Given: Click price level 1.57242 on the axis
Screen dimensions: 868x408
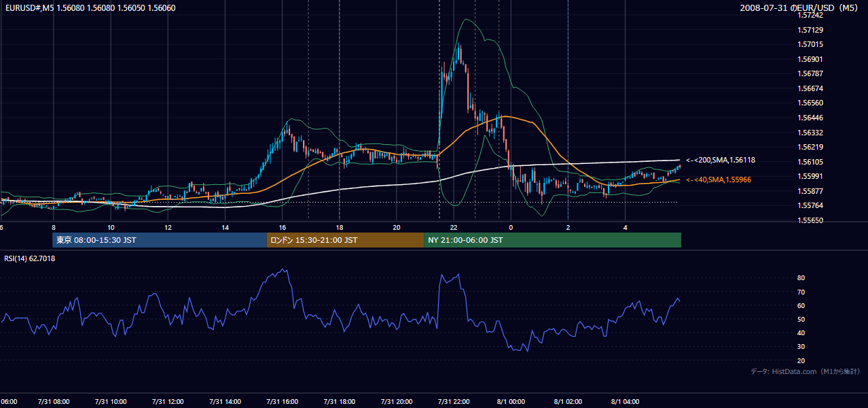Looking at the screenshot, I should click(810, 15).
